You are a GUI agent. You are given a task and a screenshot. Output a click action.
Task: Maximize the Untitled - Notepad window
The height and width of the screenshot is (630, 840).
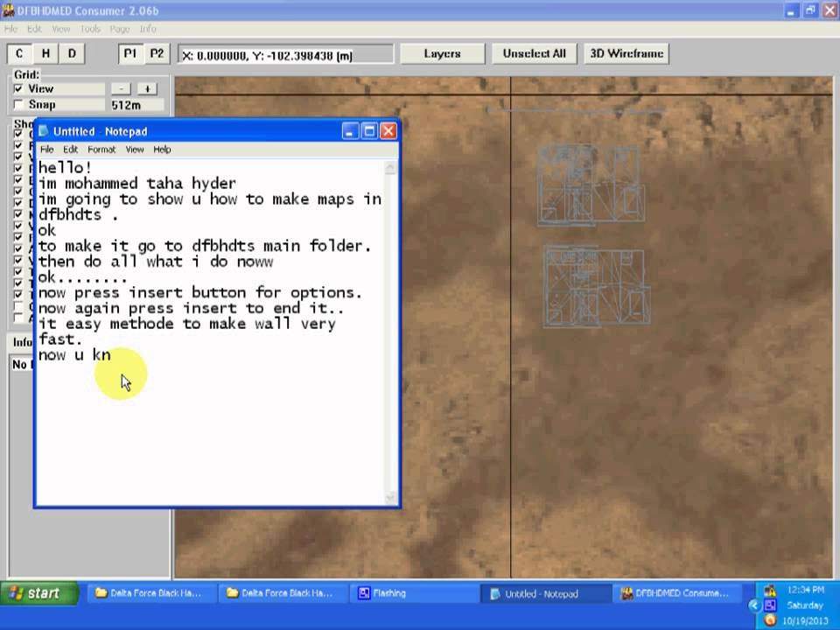point(369,131)
